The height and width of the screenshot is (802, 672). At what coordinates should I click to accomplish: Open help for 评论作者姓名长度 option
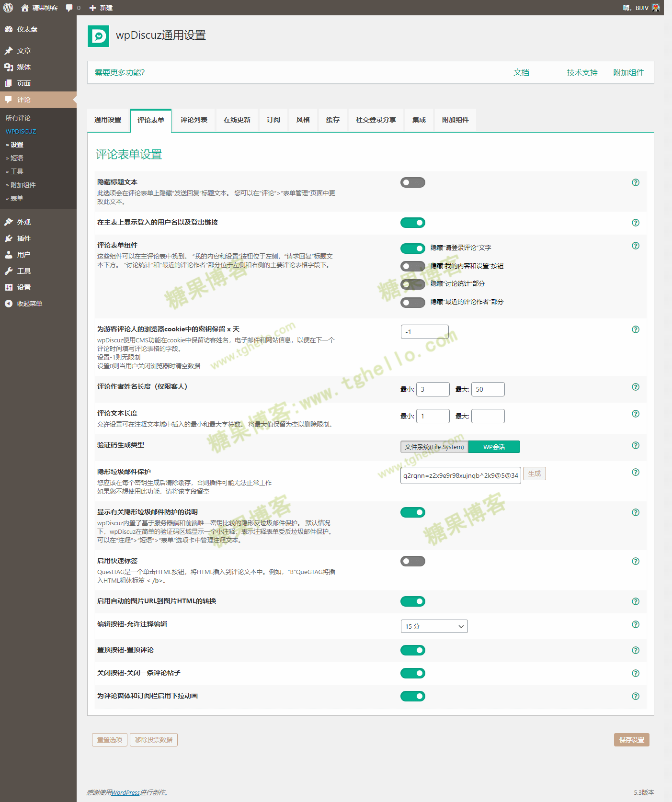click(x=636, y=387)
